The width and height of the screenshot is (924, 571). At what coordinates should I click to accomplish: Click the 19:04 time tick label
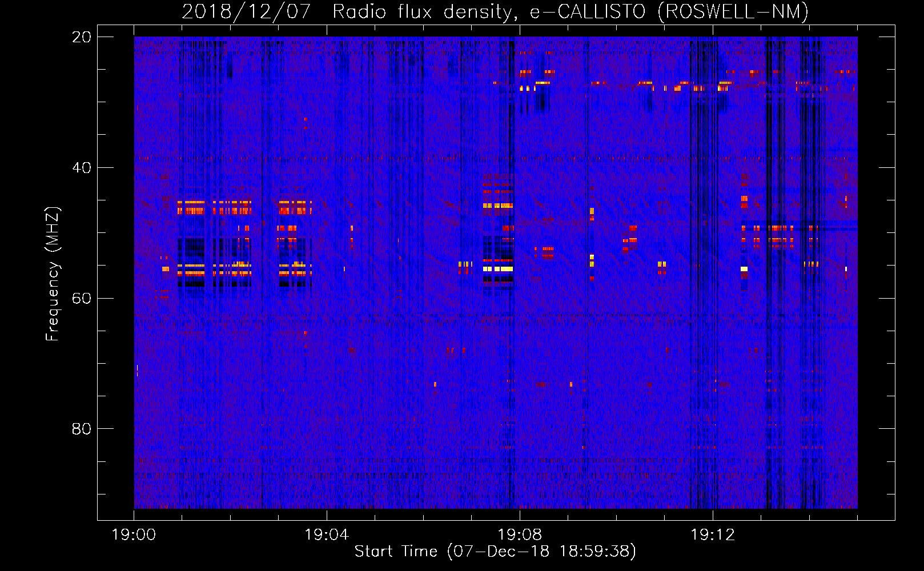tap(327, 535)
